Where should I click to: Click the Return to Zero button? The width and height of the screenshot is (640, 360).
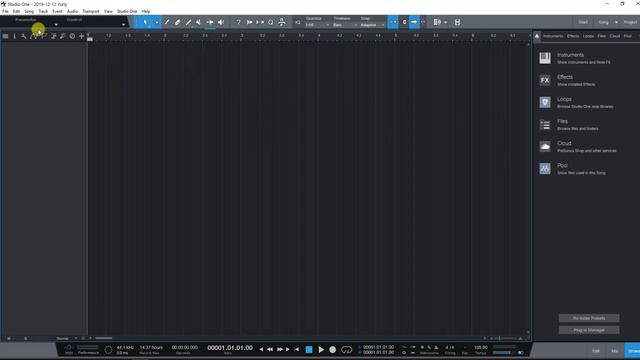(297, 349)
